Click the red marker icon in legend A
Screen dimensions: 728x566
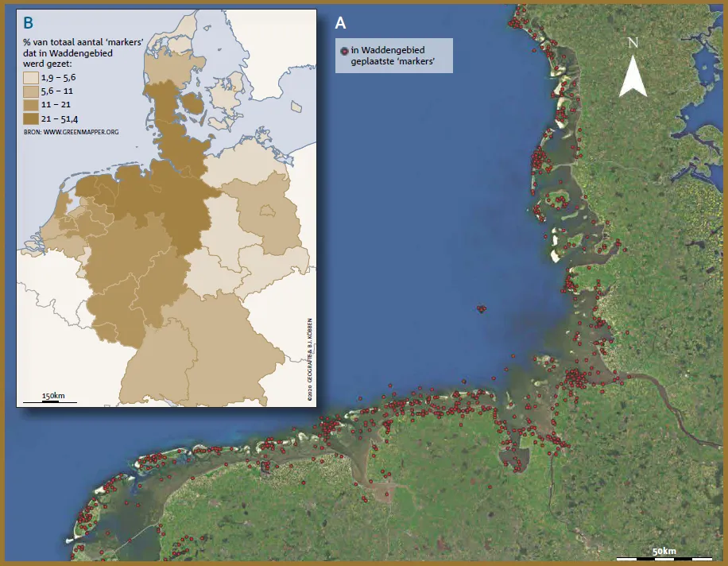(344, 51)
